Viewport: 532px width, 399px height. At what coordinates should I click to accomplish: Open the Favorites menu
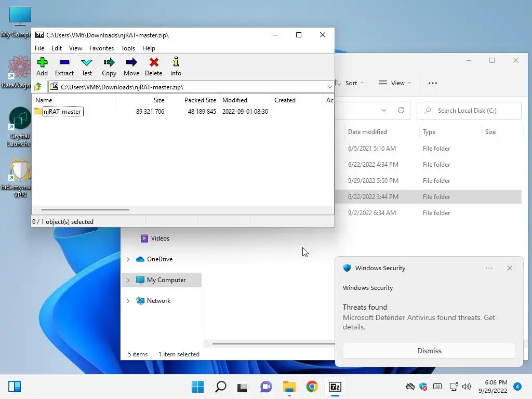[x=101, y=48]
